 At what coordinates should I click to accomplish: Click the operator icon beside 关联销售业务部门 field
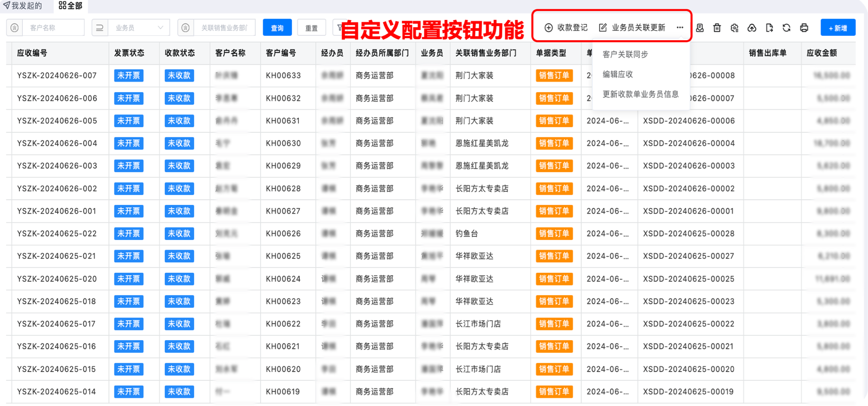[186, 28]
